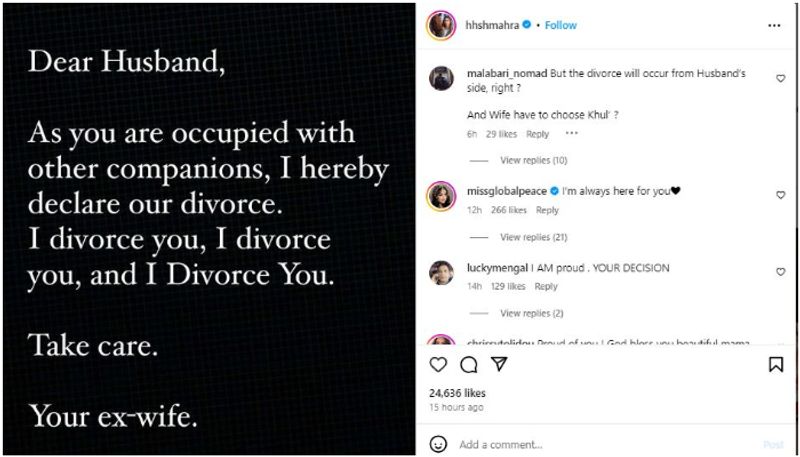Open comments with the speech bubble icon

467,365
